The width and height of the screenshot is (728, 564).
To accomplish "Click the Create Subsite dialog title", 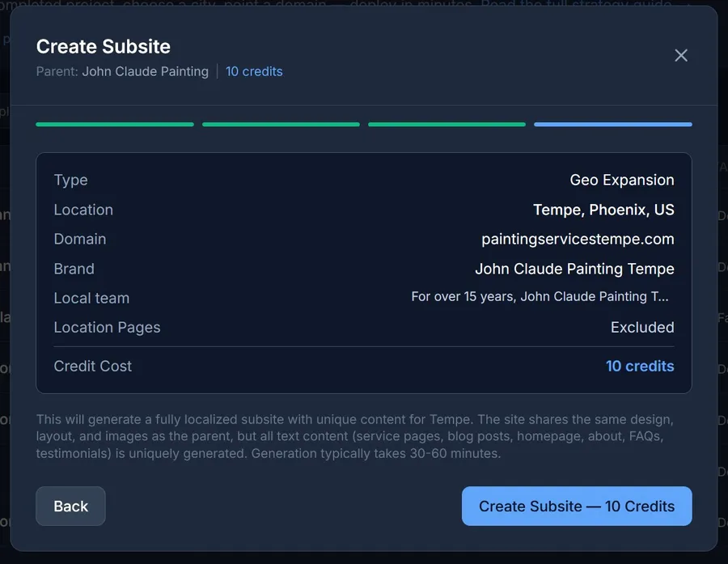I will point(104,46).
